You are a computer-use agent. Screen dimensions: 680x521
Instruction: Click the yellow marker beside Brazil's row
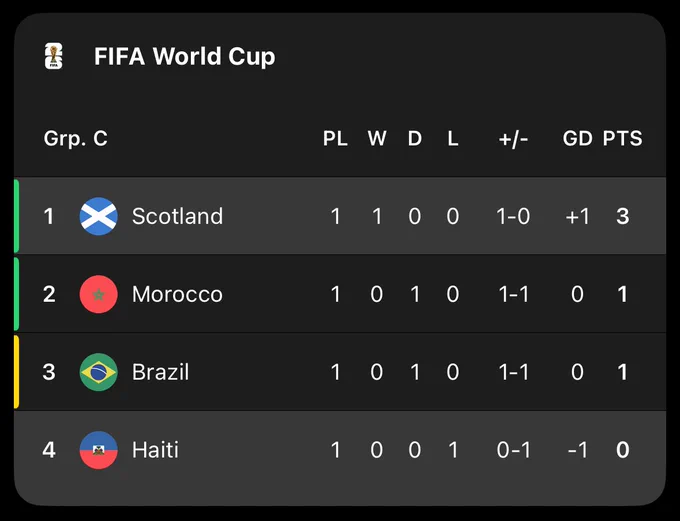click(x=16, y=372)
